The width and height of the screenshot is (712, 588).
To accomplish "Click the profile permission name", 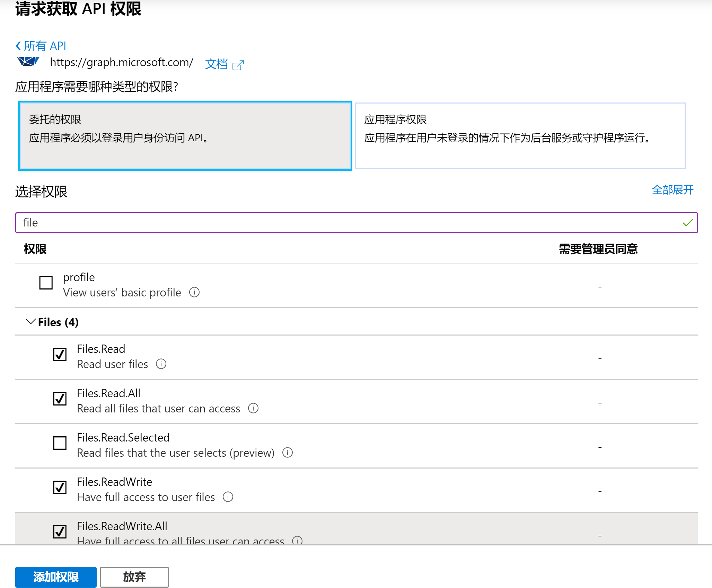I will point(79,277).
